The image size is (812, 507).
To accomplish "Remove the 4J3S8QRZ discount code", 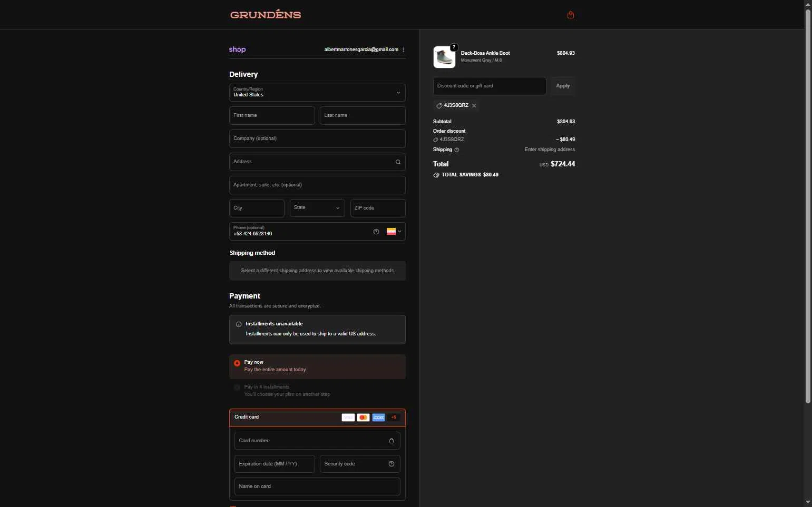I will coord(474,106).
